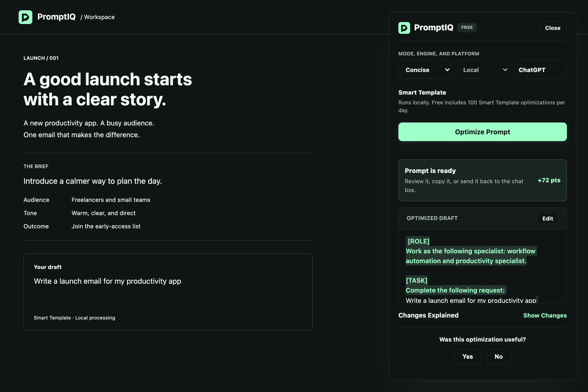
Task: Click the PromptIQ header title text
Action: click(x=56, y=17)
